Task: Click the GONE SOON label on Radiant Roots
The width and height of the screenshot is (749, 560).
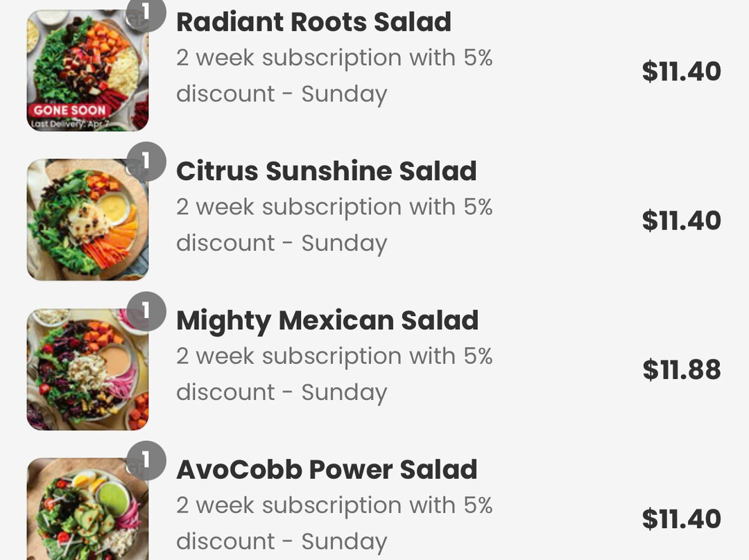Action: [x=70, y=110]
